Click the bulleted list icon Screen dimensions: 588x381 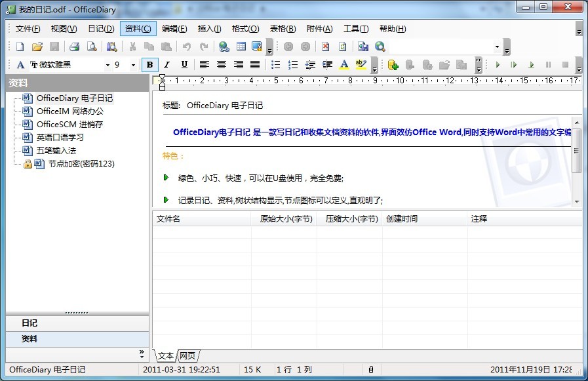[276, 65]
